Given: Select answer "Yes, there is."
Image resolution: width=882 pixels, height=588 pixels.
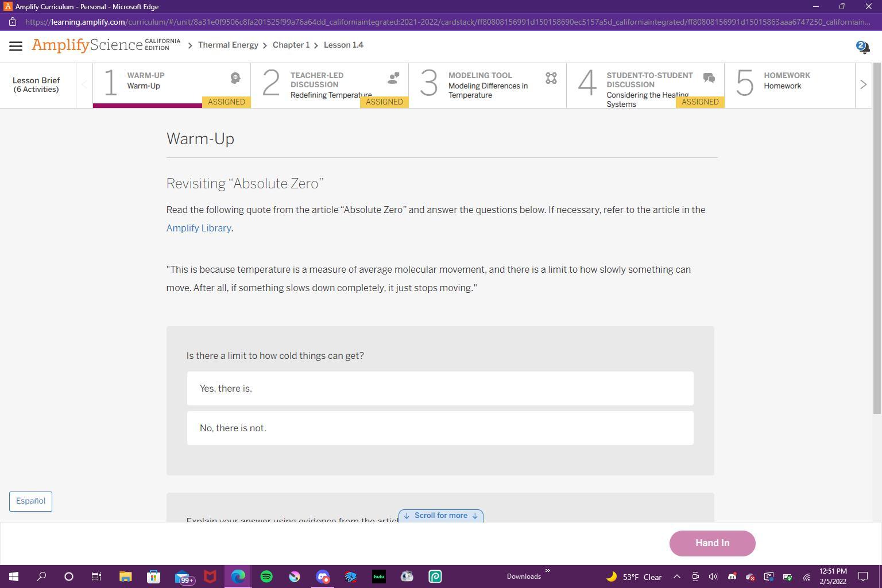Looking at the screenshot, I should pos(440,388).
